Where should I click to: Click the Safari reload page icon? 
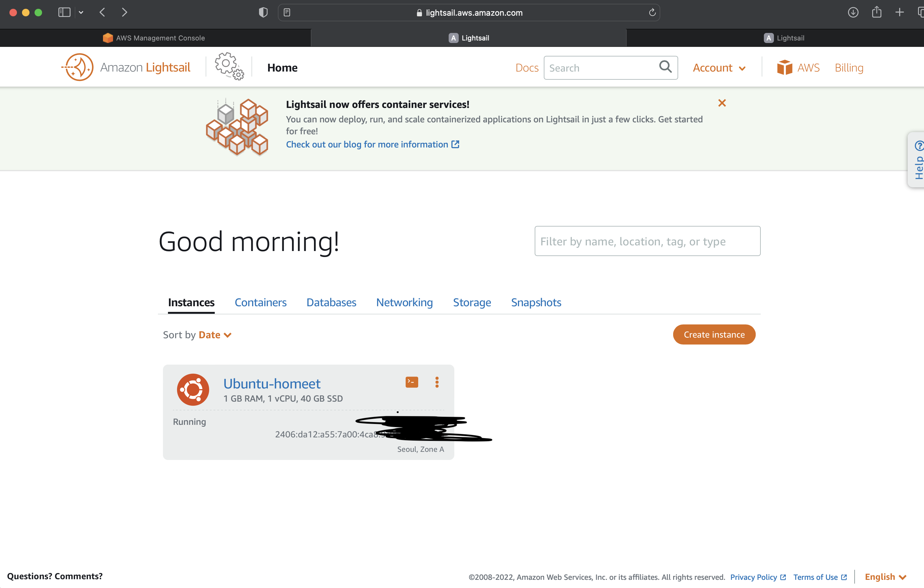click(652, 13)
